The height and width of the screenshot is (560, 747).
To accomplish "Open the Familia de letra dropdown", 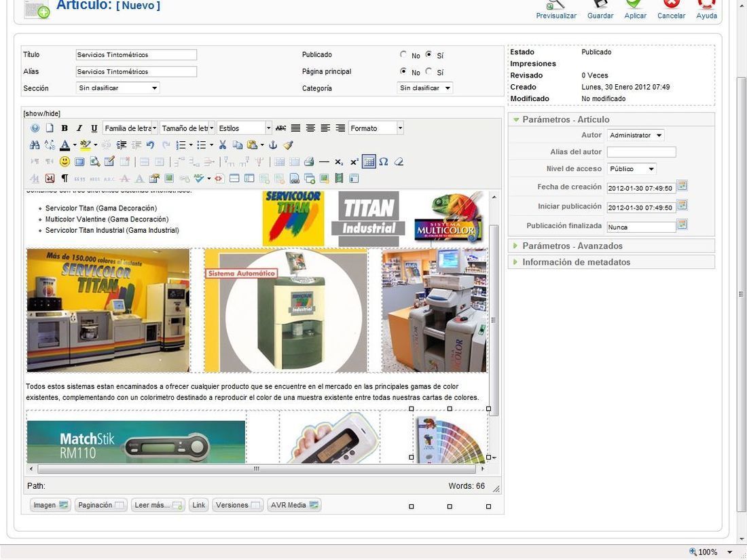I will pos(130,128).
